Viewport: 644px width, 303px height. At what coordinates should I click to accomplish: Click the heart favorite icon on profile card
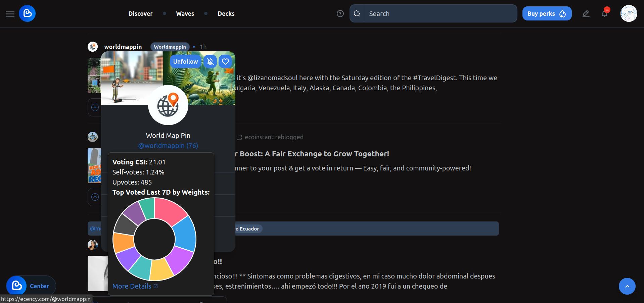[x=225, y=61]
